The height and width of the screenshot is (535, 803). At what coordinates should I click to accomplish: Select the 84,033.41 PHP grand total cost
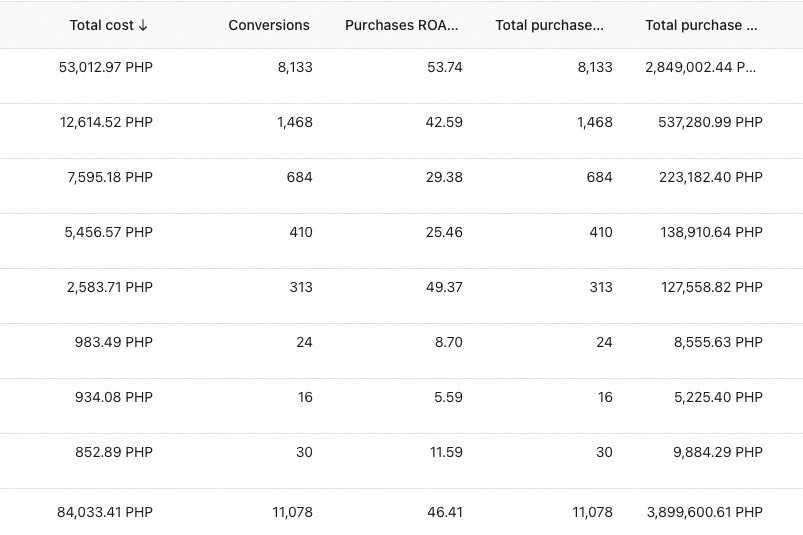click(x=105, y=512)
